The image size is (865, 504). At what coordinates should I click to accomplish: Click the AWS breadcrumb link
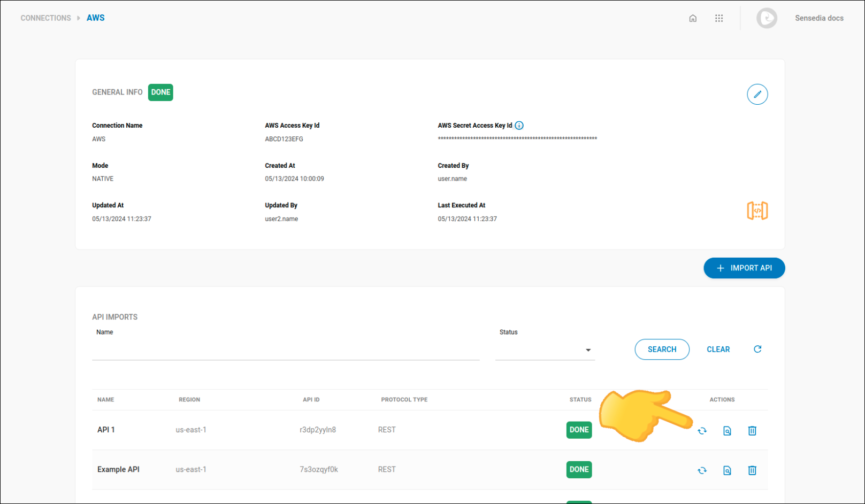(x=96, y=18)
